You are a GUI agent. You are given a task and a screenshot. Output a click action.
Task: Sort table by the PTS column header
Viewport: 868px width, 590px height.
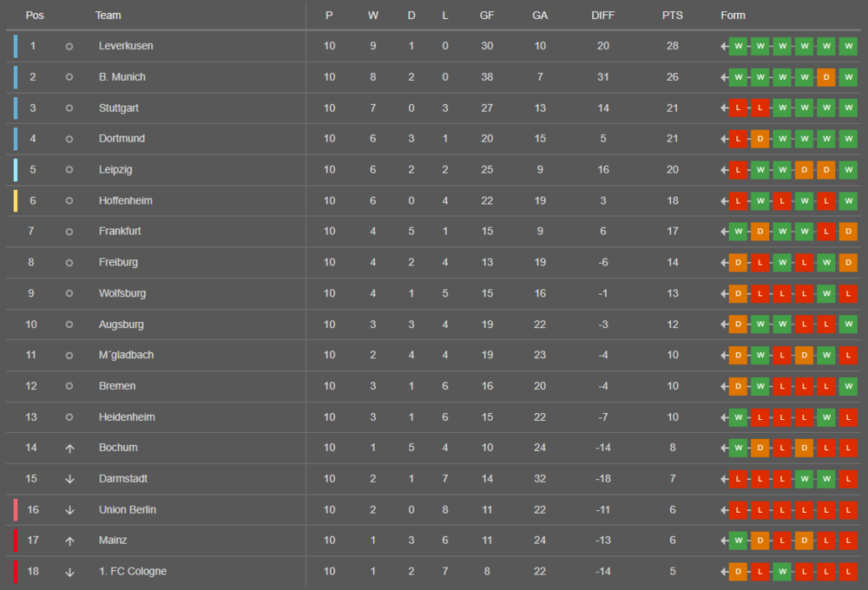(x=672, y=16)
